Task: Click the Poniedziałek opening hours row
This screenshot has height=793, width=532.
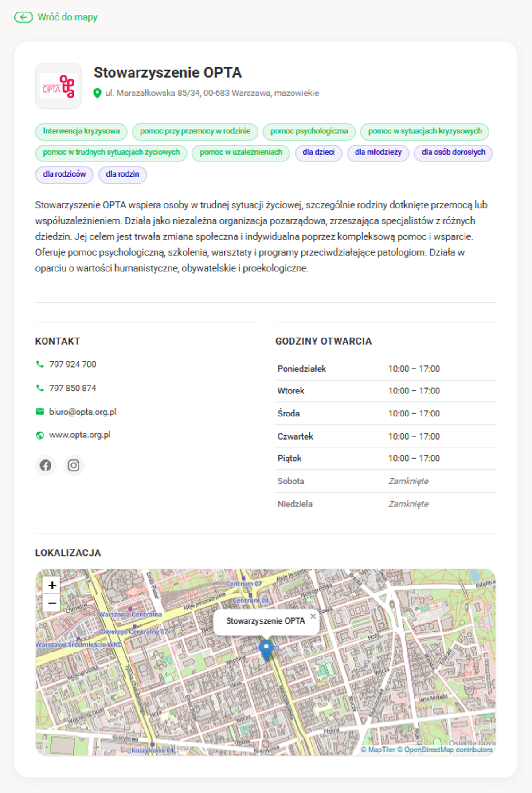Action: coord(385,369)
